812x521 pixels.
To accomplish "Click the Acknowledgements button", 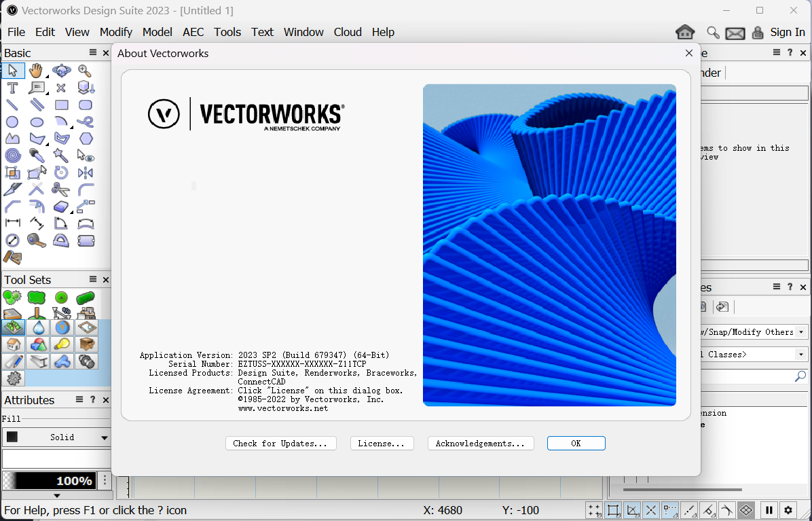I will (481, 444).
